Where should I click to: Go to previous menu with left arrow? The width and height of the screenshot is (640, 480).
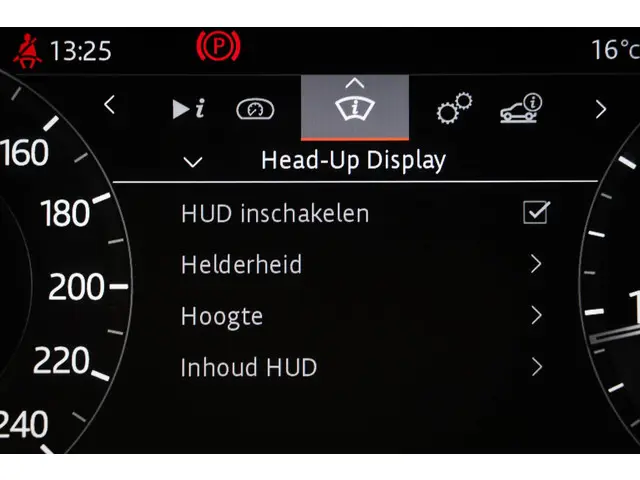tap(109, 105)
